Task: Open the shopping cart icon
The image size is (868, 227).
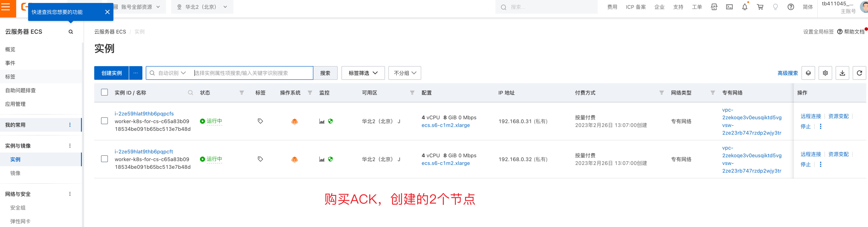Action: pyautogui.click(x=760, y=7)
